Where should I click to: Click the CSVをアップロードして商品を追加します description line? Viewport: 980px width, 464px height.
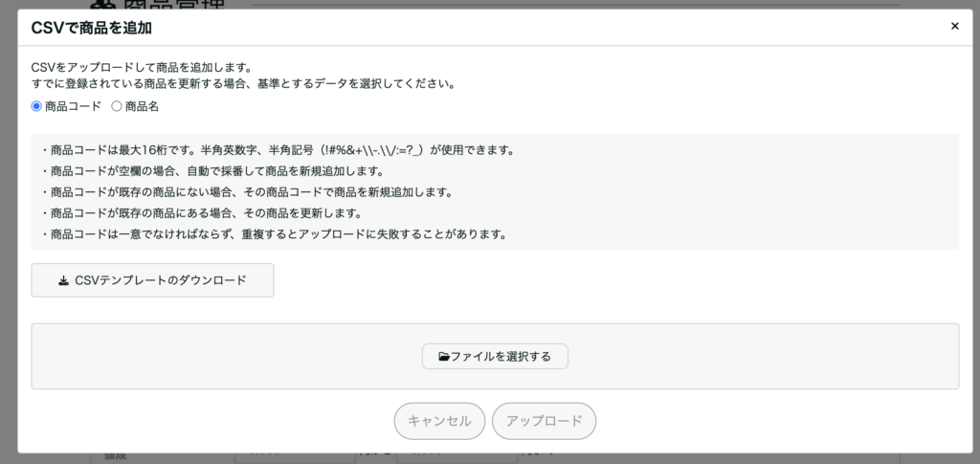tap(142, 68)
